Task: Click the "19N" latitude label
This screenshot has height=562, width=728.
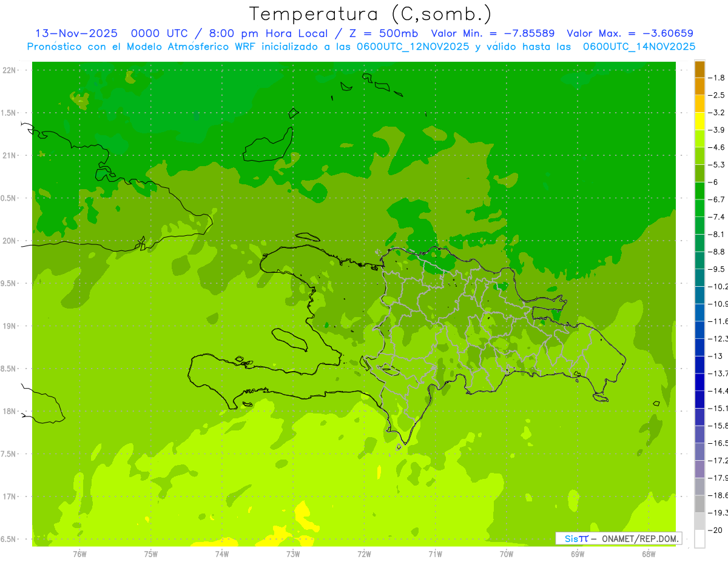Action: click(10, 326)
